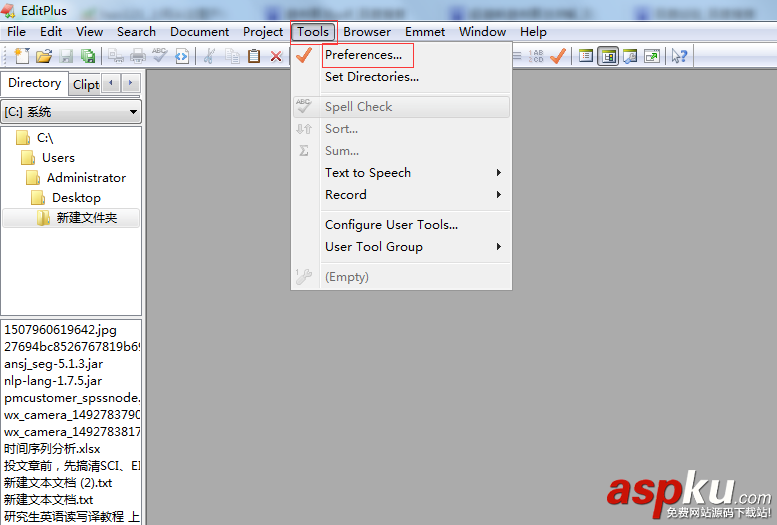Choose Set Directories... menu entry
This screenshot has height=525, width=777.
401,77
